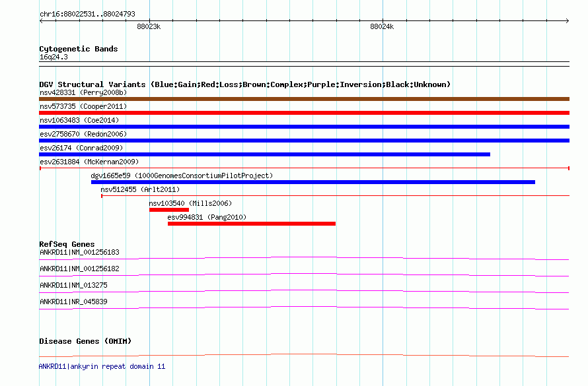Click the magenta line under ANKRD11|NM_001256182

click(304, 274)
